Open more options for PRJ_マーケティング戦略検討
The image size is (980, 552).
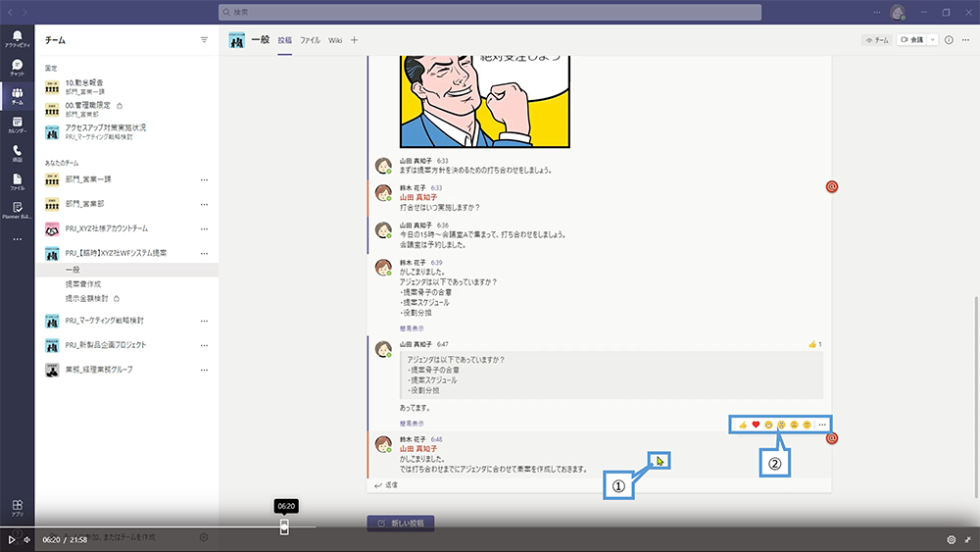point(204,321)
